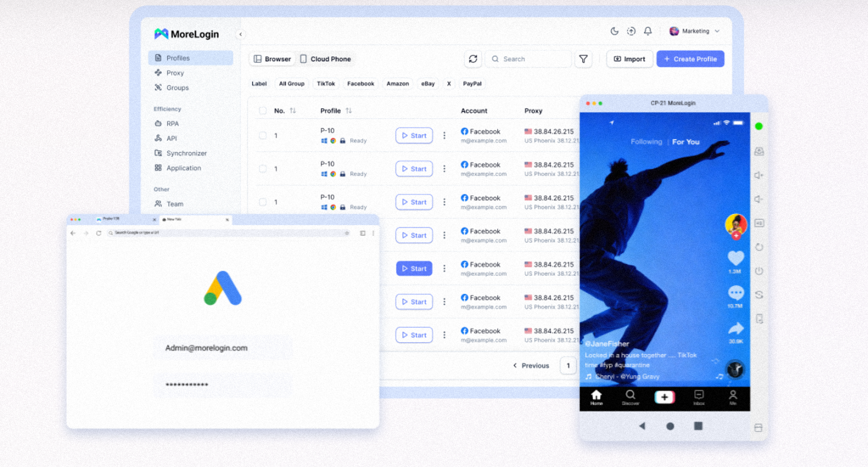Check the select-all checkbox in table header
The width and height of the screenshot is (868, 467).
coord(263,111)
